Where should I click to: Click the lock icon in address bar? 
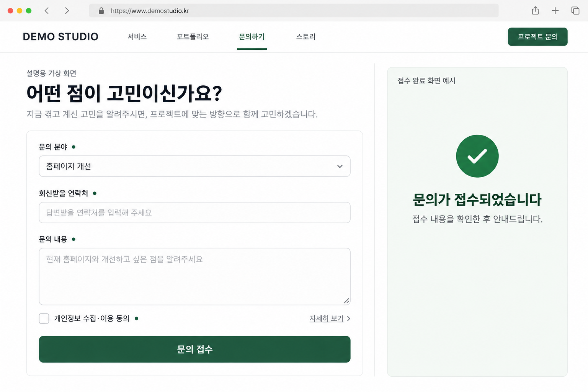point(101,11)
